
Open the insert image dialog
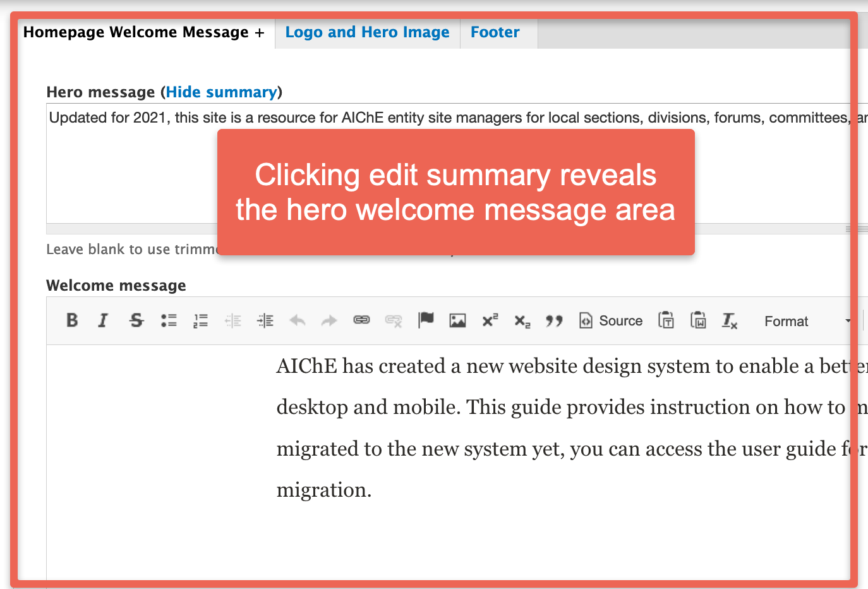click(457, 320)
